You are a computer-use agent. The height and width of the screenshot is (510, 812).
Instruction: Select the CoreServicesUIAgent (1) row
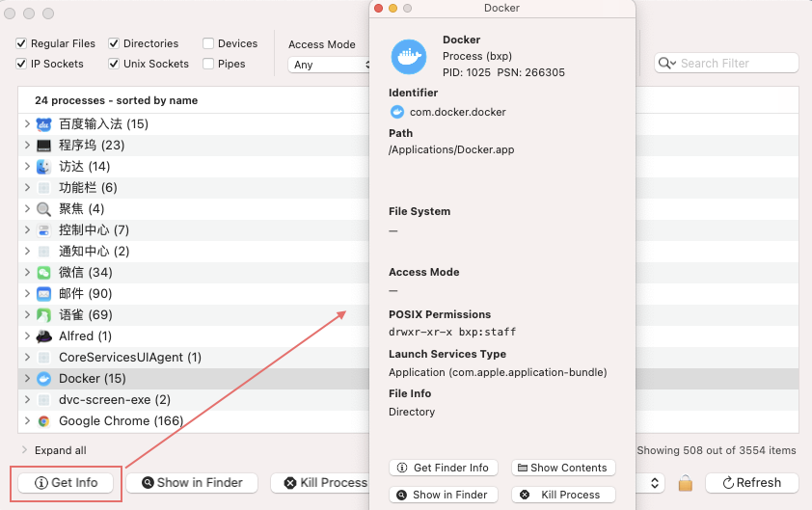coord(194,358)
